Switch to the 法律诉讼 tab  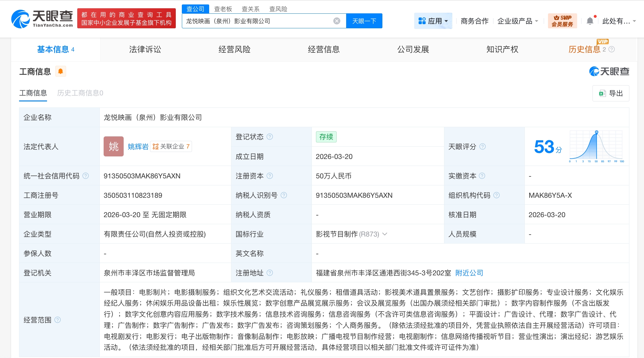coord(145,49)
